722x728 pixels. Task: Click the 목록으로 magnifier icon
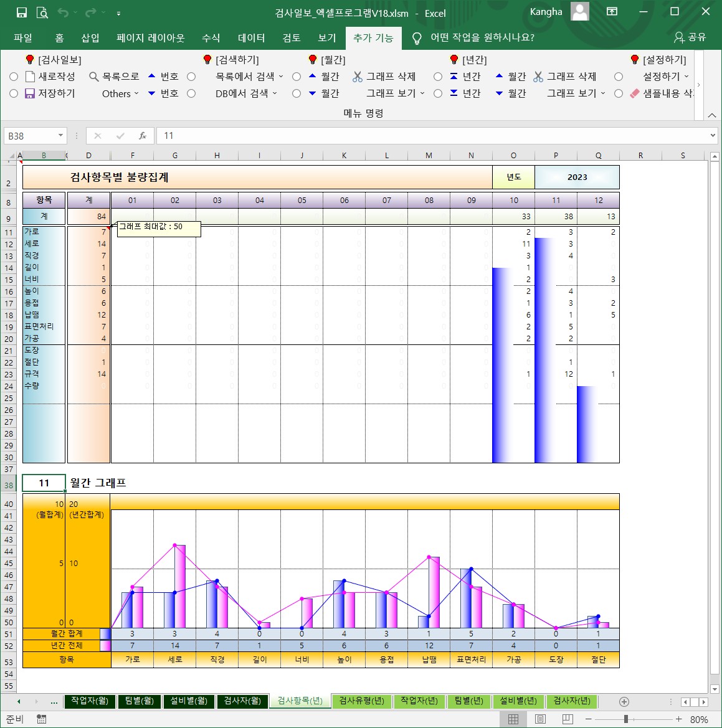point(94,77)
